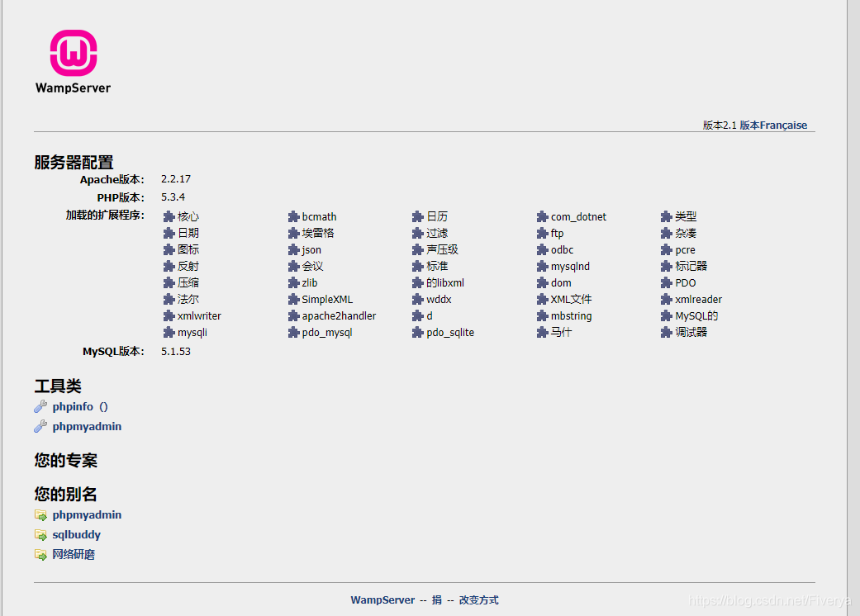
Task: Click puzzle icon next to PDO
Action: [x=667, y=282]
